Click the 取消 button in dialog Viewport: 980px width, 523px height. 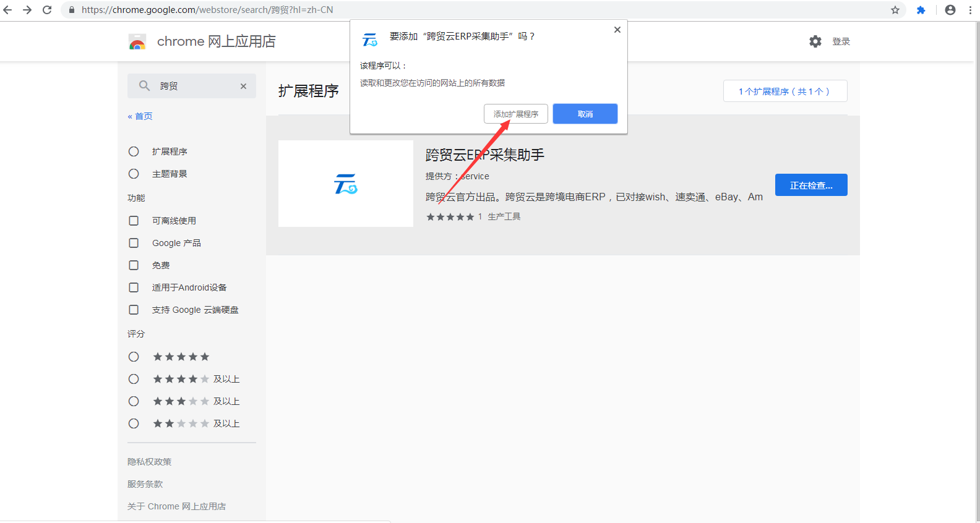585,114
